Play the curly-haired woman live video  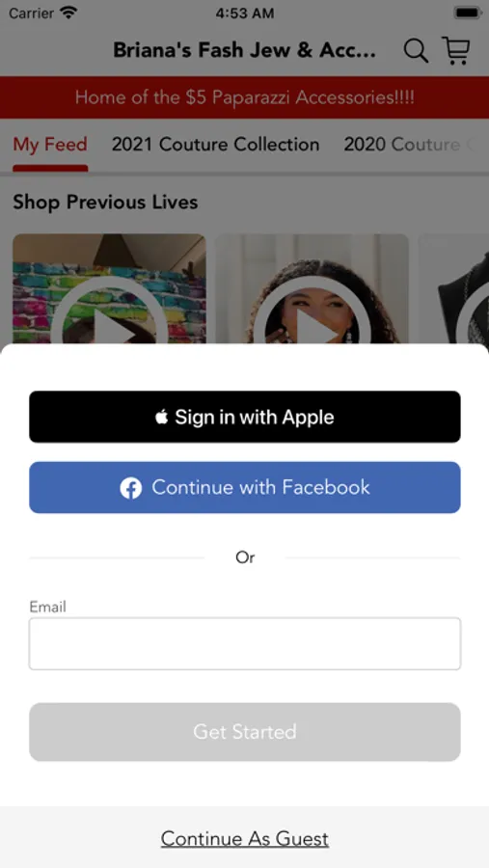pos(312,289)
